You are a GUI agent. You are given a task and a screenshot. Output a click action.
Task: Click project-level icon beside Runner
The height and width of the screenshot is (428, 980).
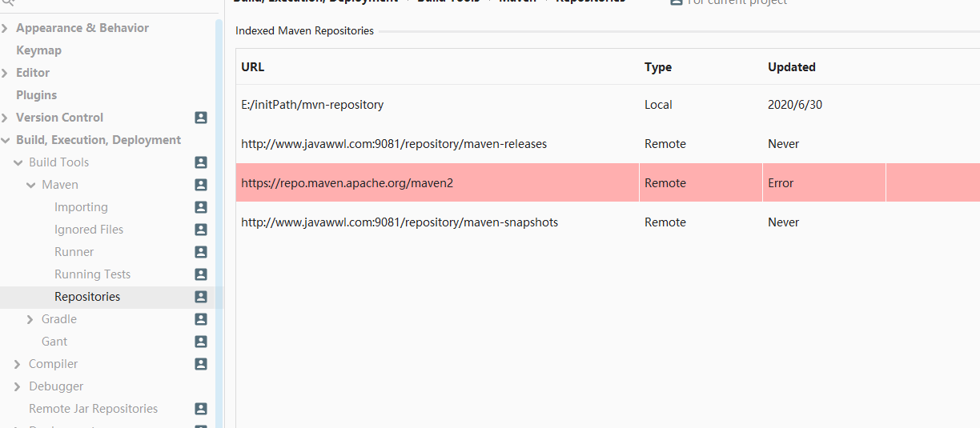click(201, 252)
